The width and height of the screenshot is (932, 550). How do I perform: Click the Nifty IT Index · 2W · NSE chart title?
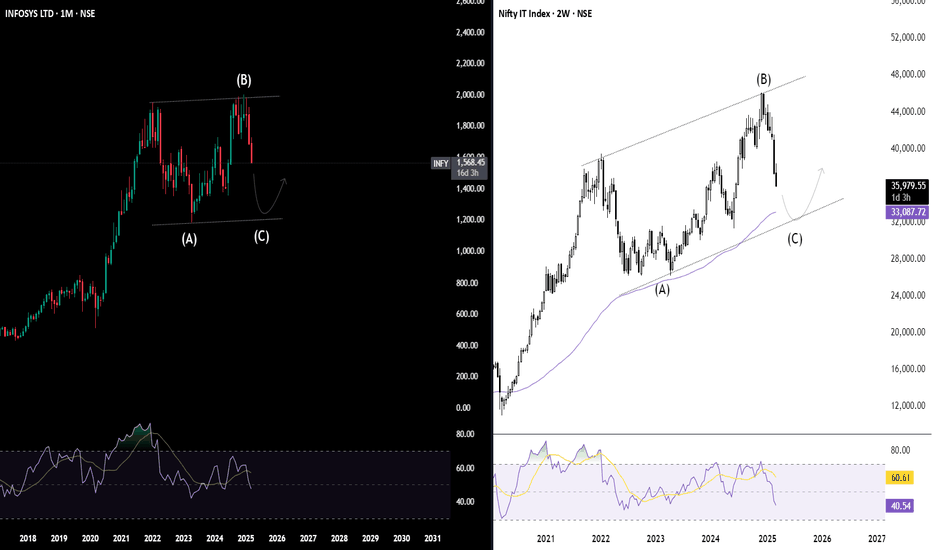[x=545, y=13]
